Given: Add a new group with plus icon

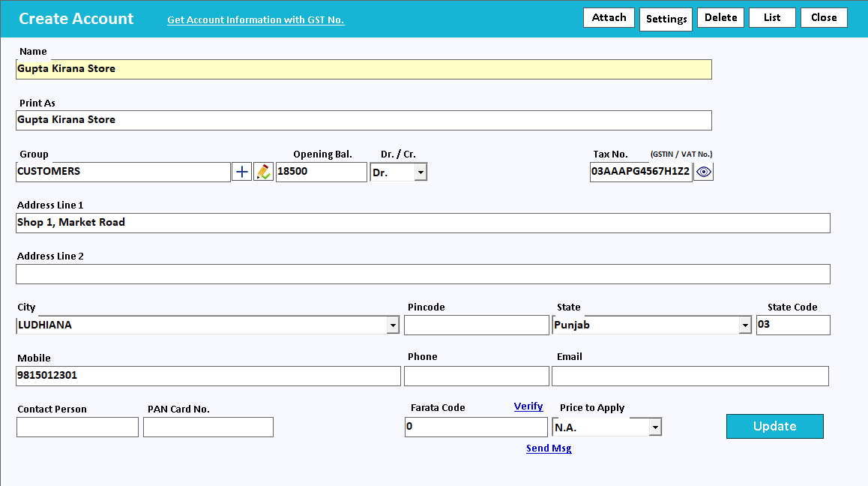Looking at the screenshot, I should point(241,172).
